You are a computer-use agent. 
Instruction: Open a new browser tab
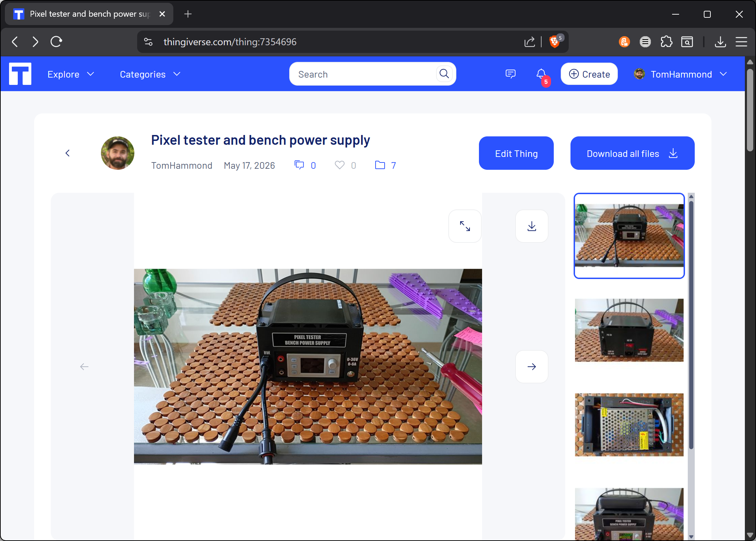tap(188, 14)
